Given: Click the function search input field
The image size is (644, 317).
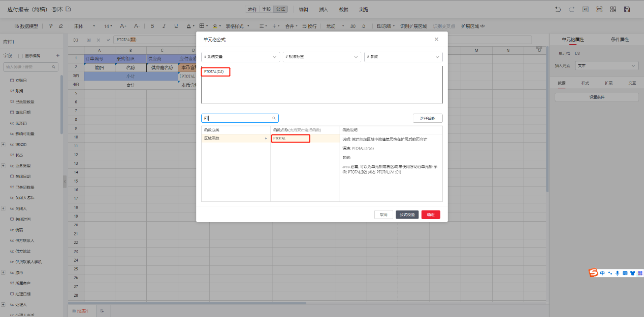Looking at the screenshot, I should pos(240,118).
